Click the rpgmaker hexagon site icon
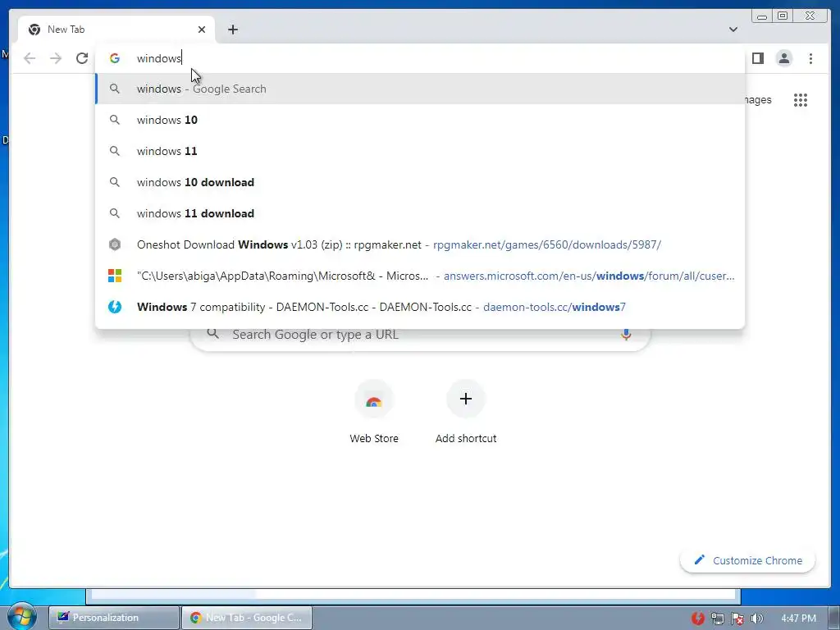This screenshot has height=630, width=840. 115,244
